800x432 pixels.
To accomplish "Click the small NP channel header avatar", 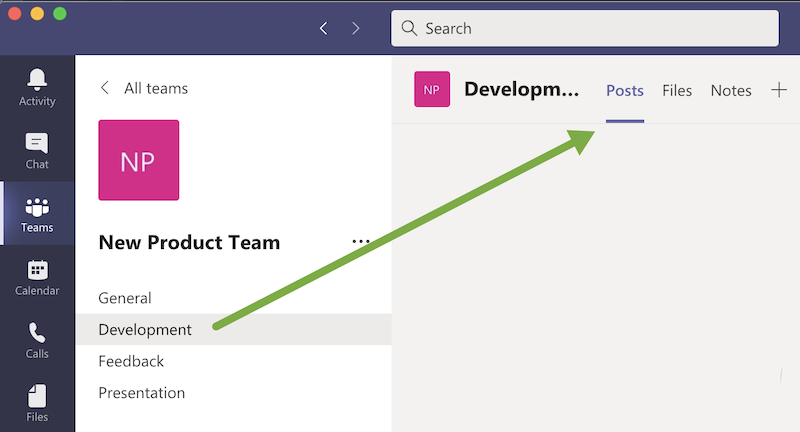I will pyautogui.click(x=432, y=89).
